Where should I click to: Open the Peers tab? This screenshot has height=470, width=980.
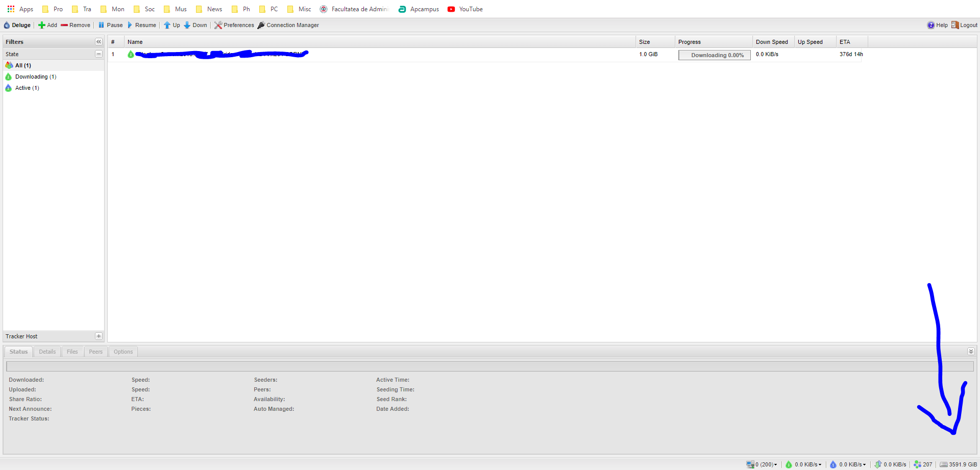96,352
